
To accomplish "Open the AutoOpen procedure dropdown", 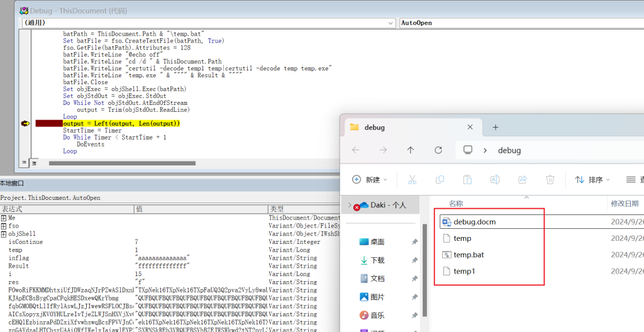I will coord(521,23).
